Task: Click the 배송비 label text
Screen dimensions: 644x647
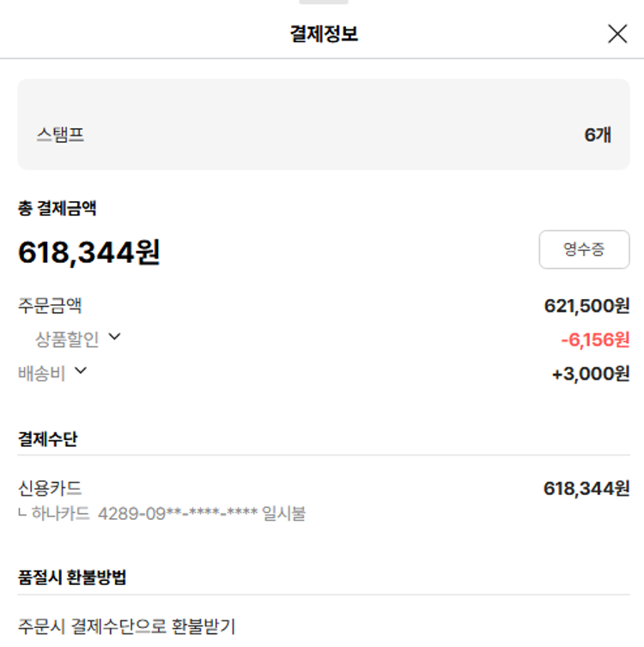Action: click(42, 373)
